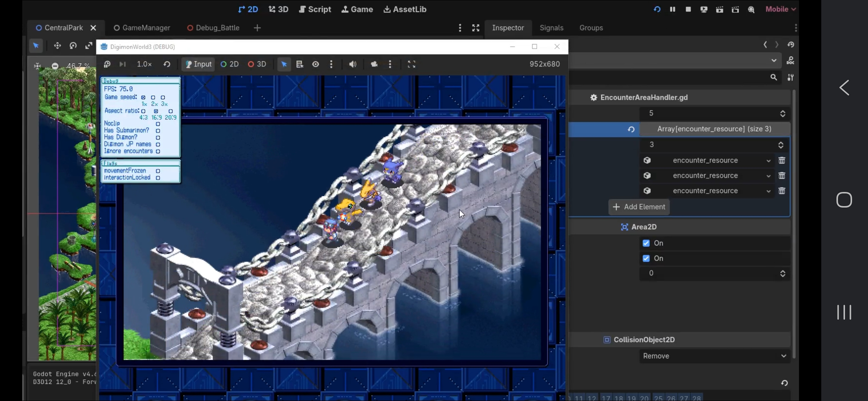Open the Inspector object history icon

point(791,45)
